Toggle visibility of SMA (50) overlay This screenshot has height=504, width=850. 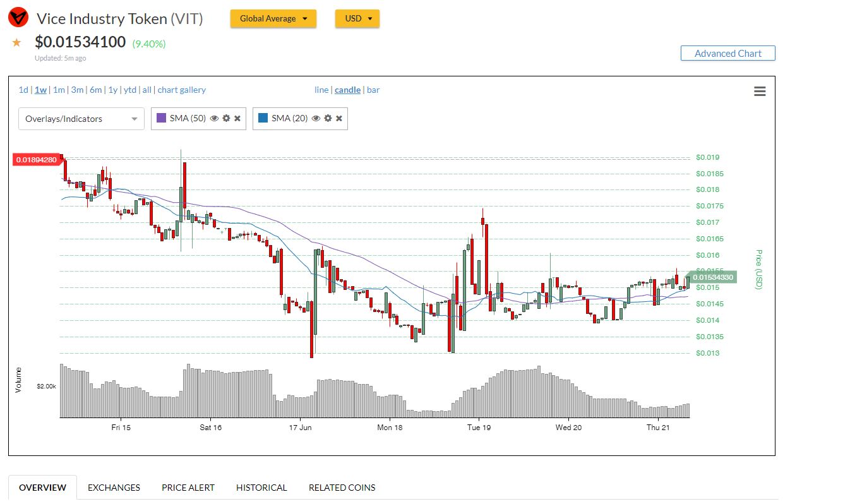pyautogui.click(x=215, y=118)
